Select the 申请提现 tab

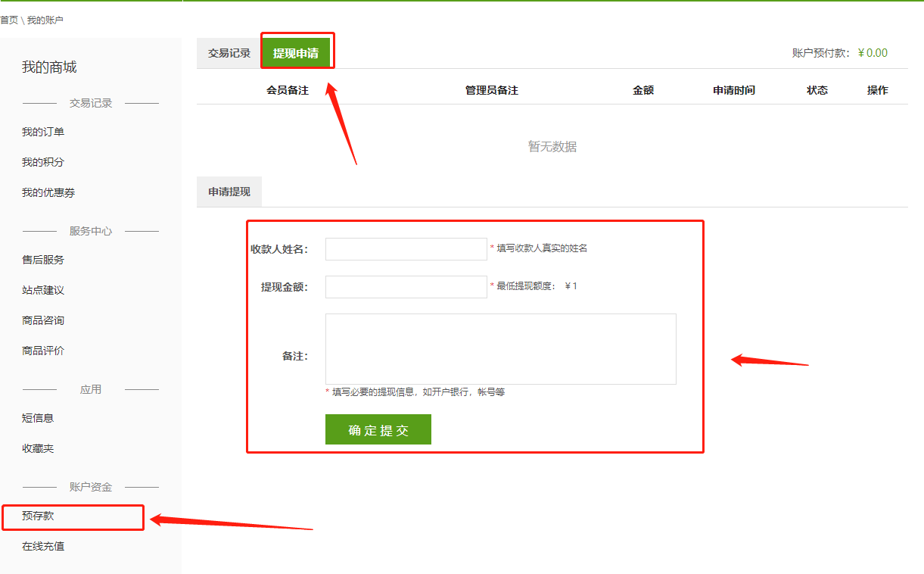coord(229,192)
